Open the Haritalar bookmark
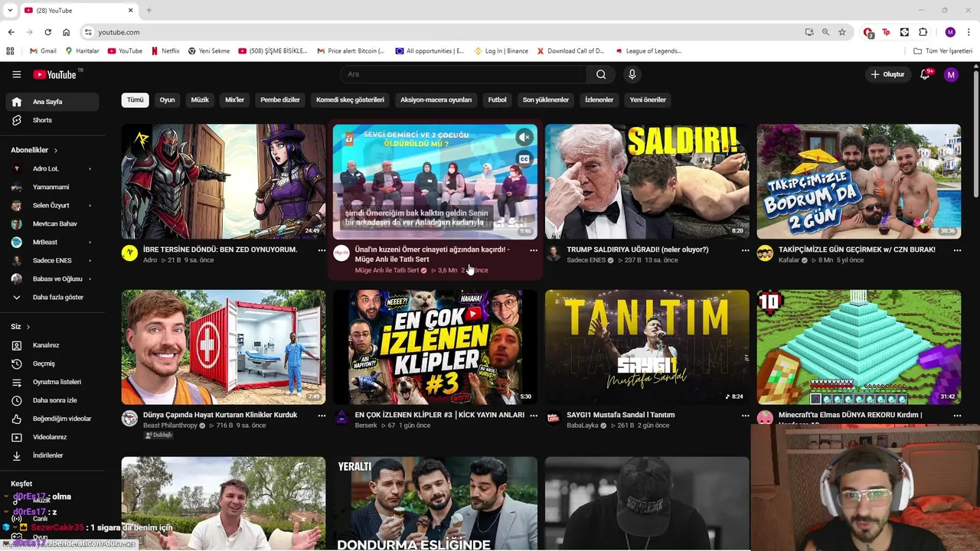980x551 pixels. tap(82, 51)
